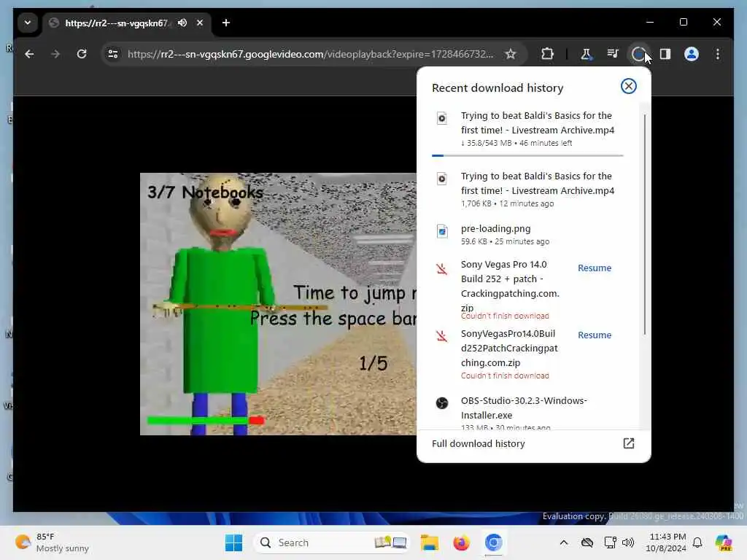Reload the current page
Viewport: 747px width, 560px height.
pyautogui.click(x=82, y=54)
